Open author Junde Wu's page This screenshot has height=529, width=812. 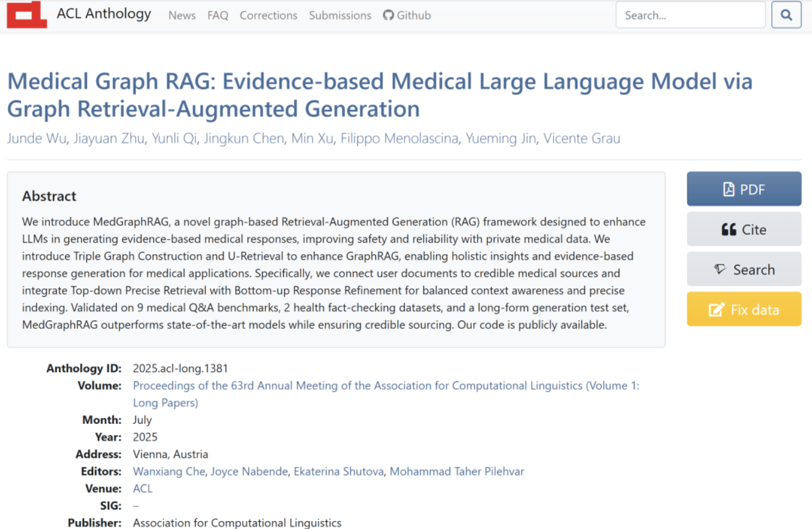coord(36,139)
